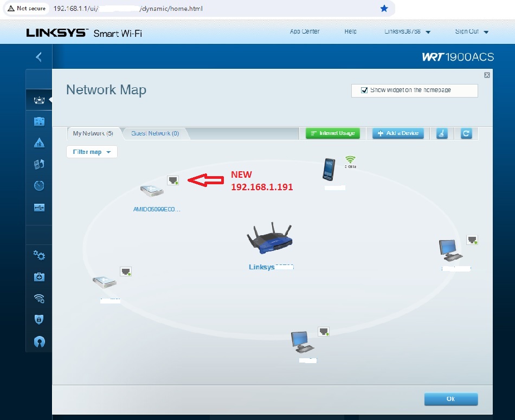
Task: Select the 5 GHz smartphone device icon
Action: (x=329, y=170)
